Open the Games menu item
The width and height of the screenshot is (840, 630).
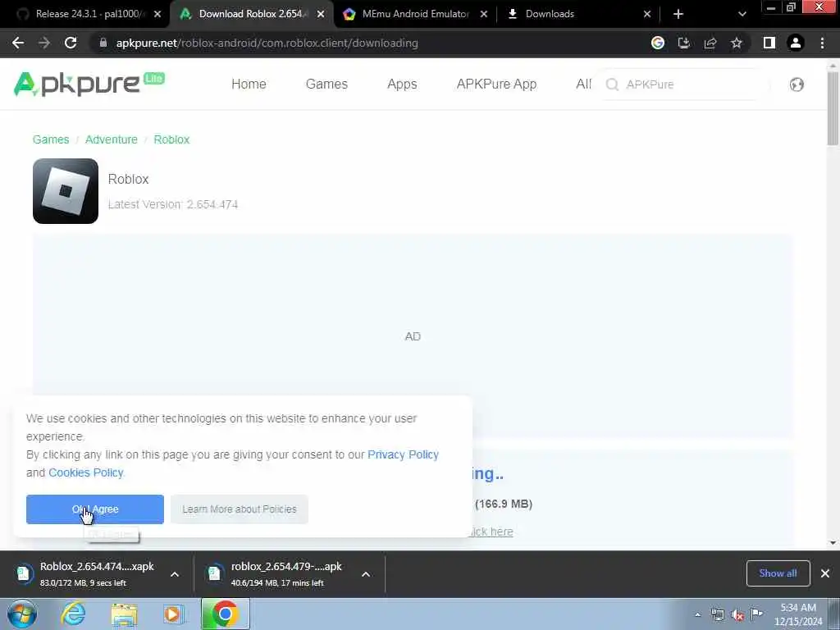326,84
